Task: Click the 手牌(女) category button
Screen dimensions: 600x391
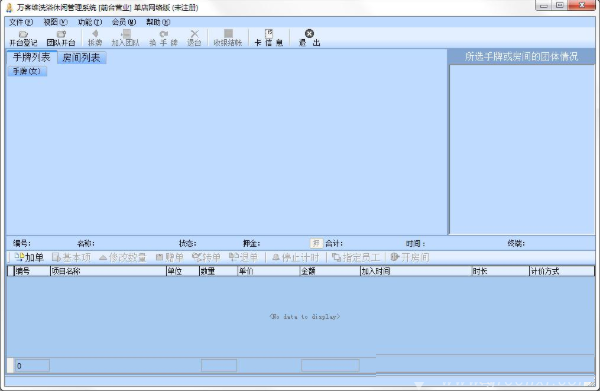Action: coord(27,71)
